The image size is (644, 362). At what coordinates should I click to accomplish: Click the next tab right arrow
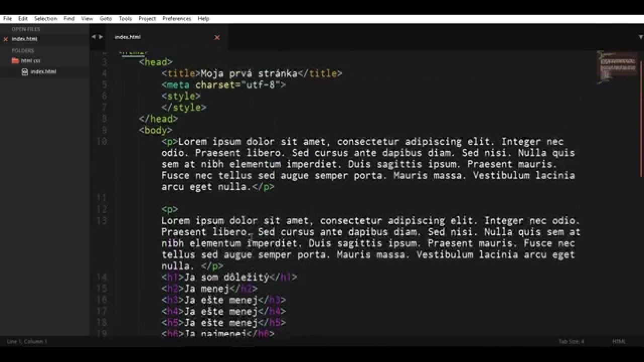[101, 37]
